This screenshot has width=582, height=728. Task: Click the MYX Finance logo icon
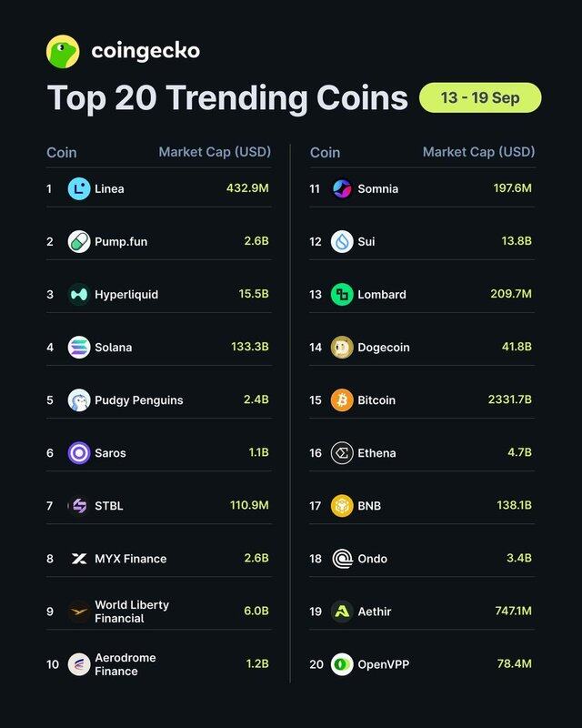pos(79,559)
